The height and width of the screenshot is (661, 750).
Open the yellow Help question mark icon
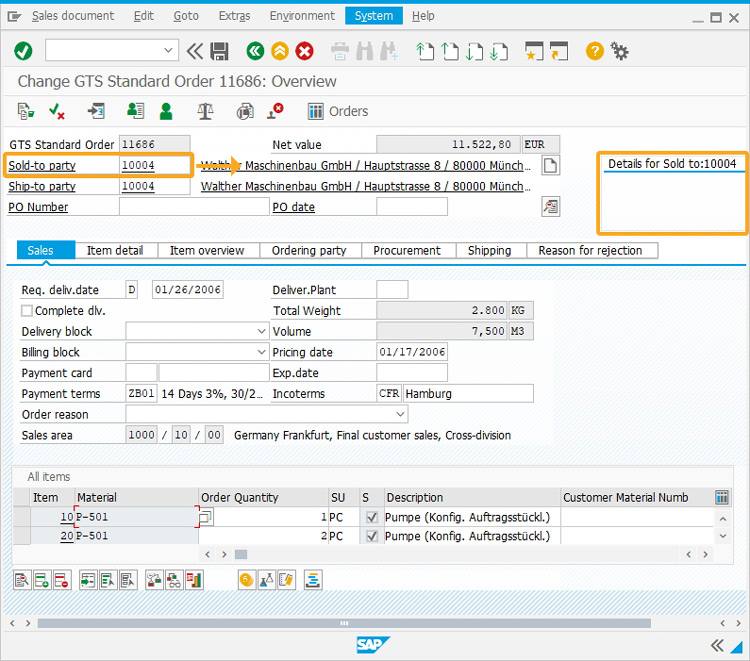click(x=595, y=51)
